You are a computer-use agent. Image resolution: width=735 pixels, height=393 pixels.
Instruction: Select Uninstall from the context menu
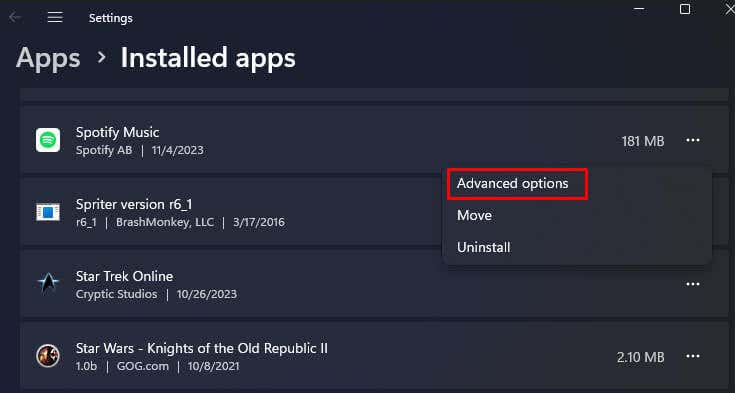(483, 247)
